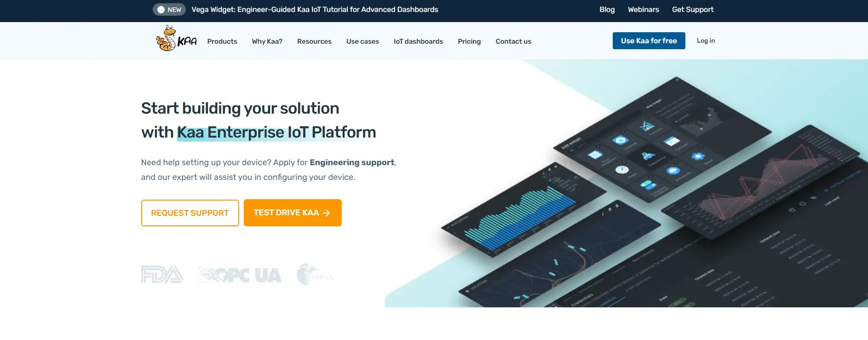Open Get Support link
This screenshot has height=340, width=868.
point(692,10)
